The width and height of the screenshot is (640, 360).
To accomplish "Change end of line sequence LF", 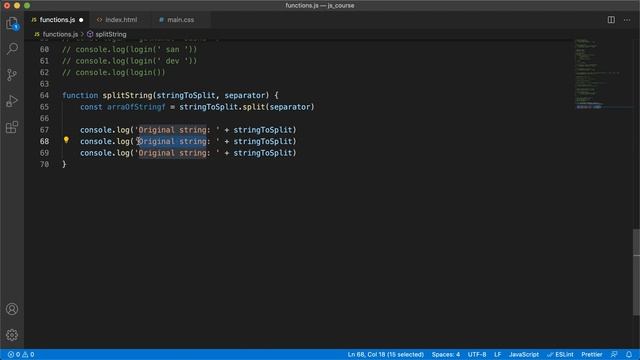I will 498,354.
